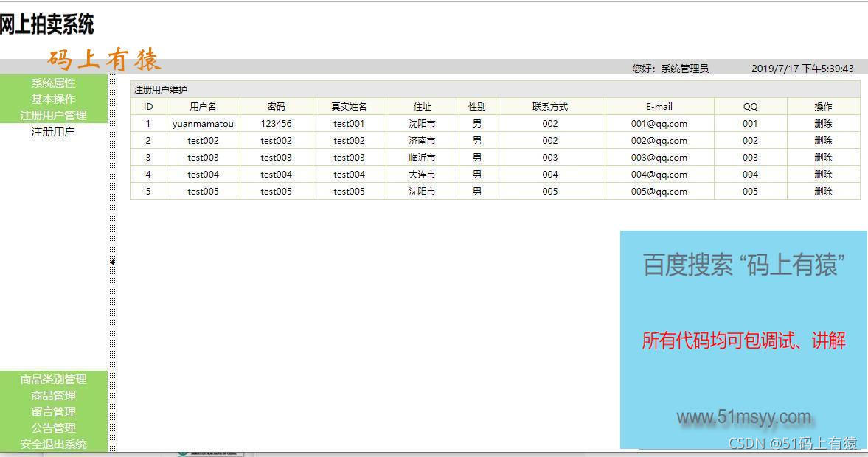Image resolution: width=868 pixels, height=457 pixels.
Task: Click the email cell 004@qq.com
Action: [659, 174]
